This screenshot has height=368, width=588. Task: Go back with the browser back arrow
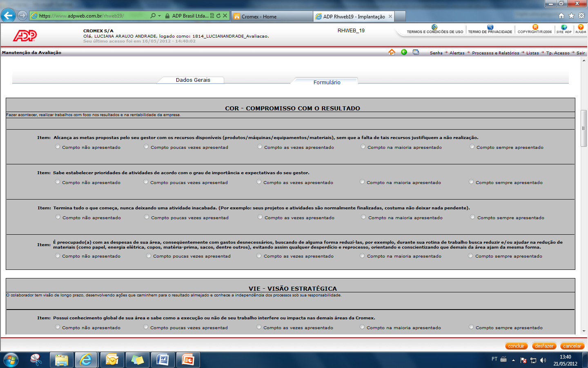[x=8, y=16]
